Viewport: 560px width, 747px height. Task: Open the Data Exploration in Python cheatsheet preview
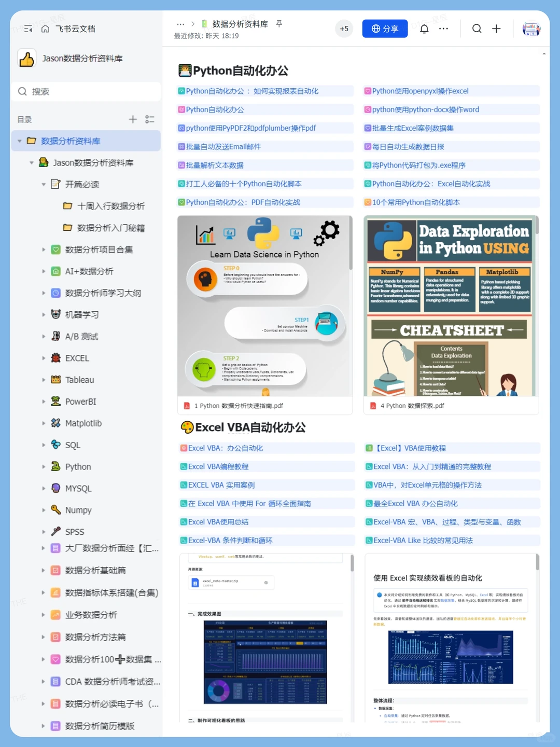[451, 306]
